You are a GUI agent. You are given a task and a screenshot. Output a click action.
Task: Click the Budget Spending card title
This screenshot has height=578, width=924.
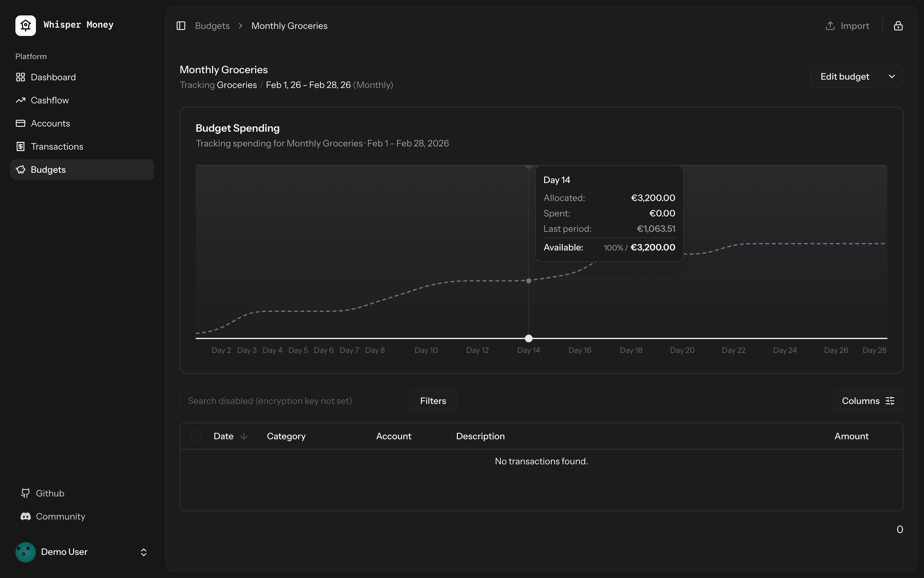(237, 128)
